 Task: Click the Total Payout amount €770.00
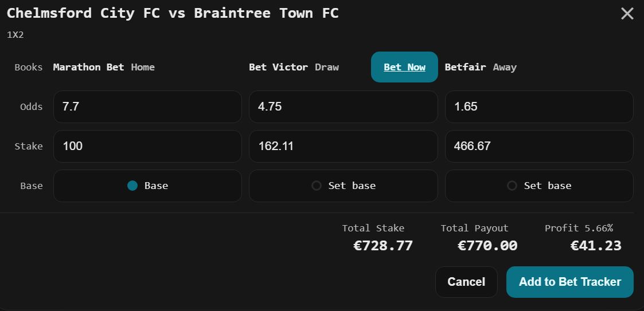(x=487, y=246)
